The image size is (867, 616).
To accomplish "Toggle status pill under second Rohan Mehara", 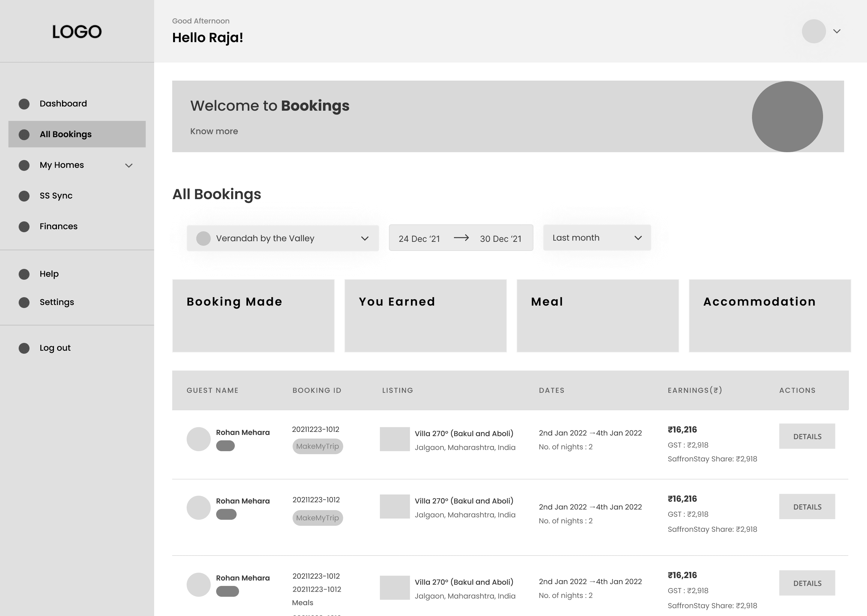I will point(226,515).
